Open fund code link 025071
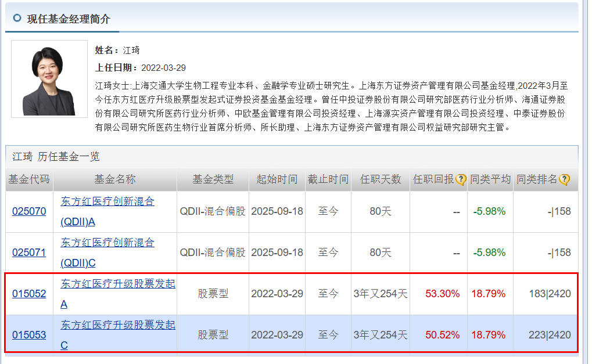The image size is (592, 364). coord(29,253)
